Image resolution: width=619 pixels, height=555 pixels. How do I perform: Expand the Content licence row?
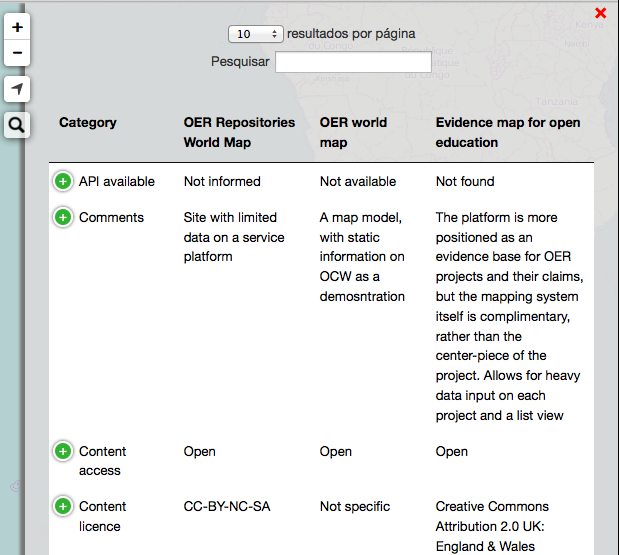(x=63, y=506)
